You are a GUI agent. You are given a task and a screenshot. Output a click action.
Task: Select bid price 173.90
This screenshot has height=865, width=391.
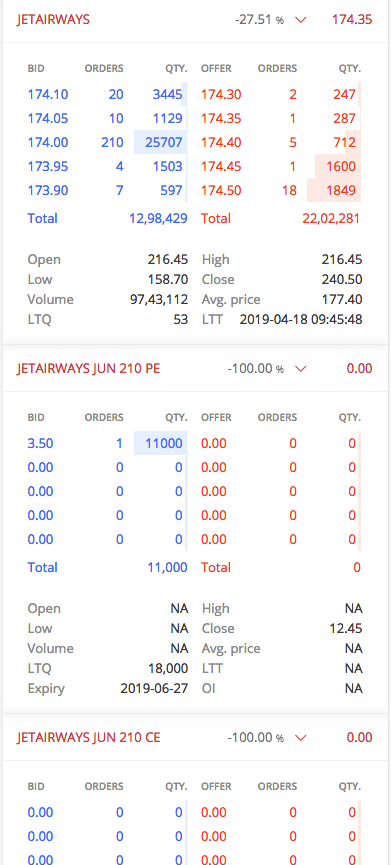click(x=48, y=191)
